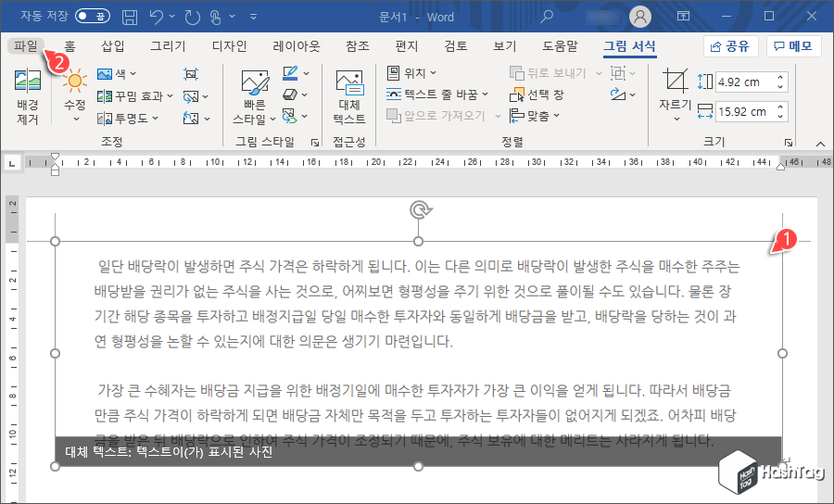Increase the picture height with the up stepper
The width and height of the screenshot is (834, 504).
click(781, 78)
